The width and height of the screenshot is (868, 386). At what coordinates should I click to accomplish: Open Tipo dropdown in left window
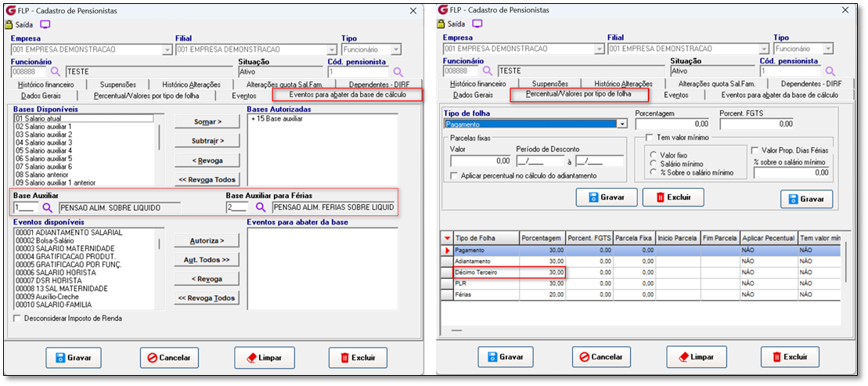395,49
